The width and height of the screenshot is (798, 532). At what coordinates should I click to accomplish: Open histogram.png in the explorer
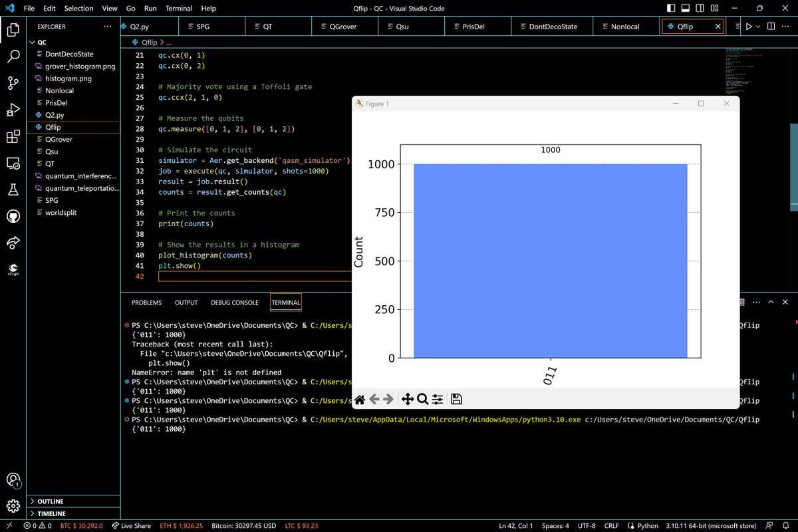pyautogui.click(x=68, y=78)
